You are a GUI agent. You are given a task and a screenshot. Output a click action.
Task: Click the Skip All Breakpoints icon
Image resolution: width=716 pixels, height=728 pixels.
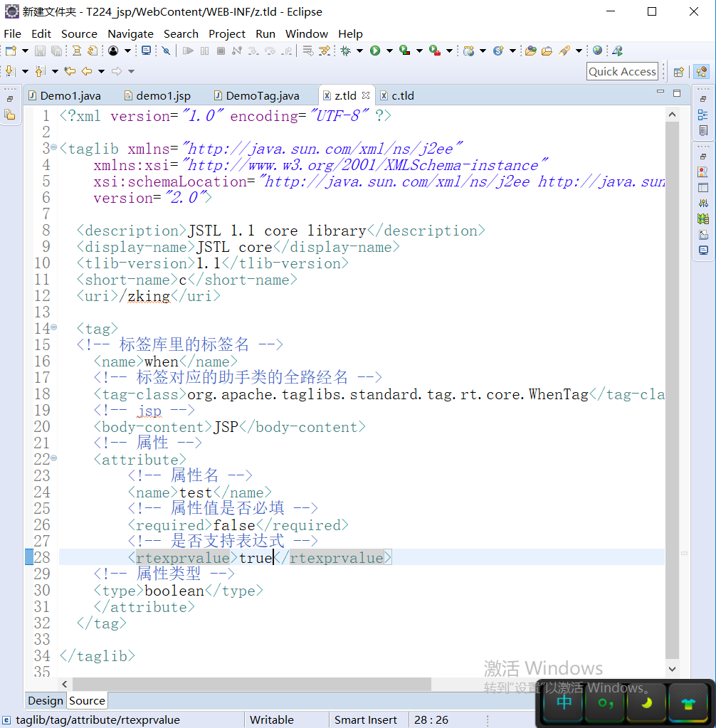pos(166,51)
